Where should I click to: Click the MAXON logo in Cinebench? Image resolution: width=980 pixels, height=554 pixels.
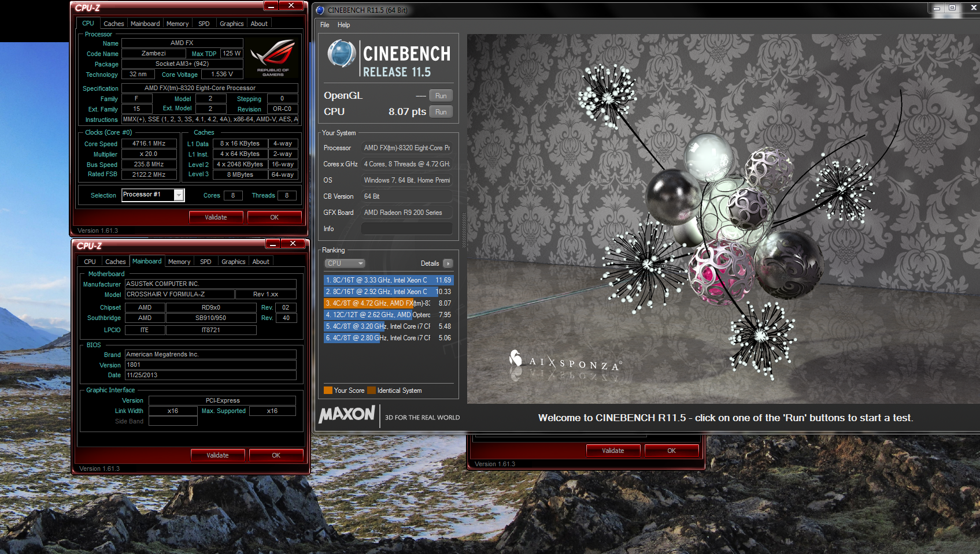(x=347, y=414)
